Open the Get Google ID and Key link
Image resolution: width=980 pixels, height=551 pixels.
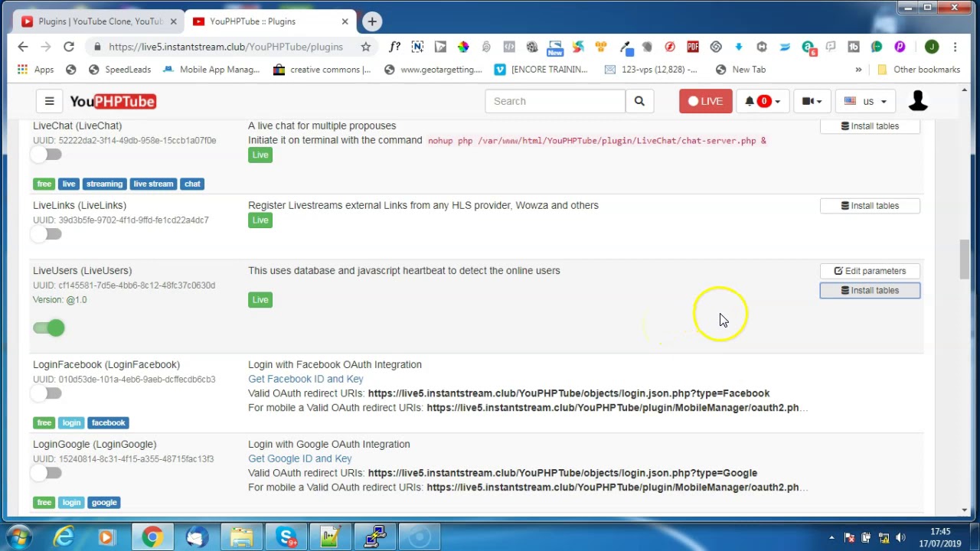pyautogui.click(x=299, y=458)
